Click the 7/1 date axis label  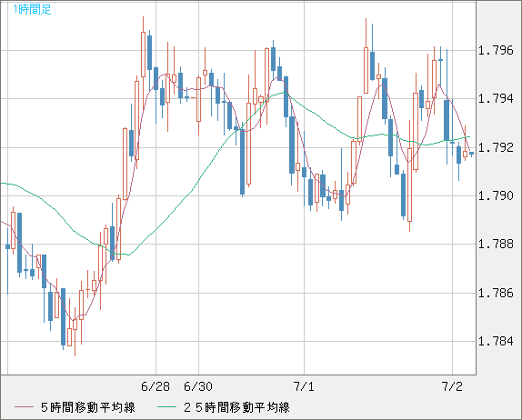pyautogui.click(x=304, y=386)
